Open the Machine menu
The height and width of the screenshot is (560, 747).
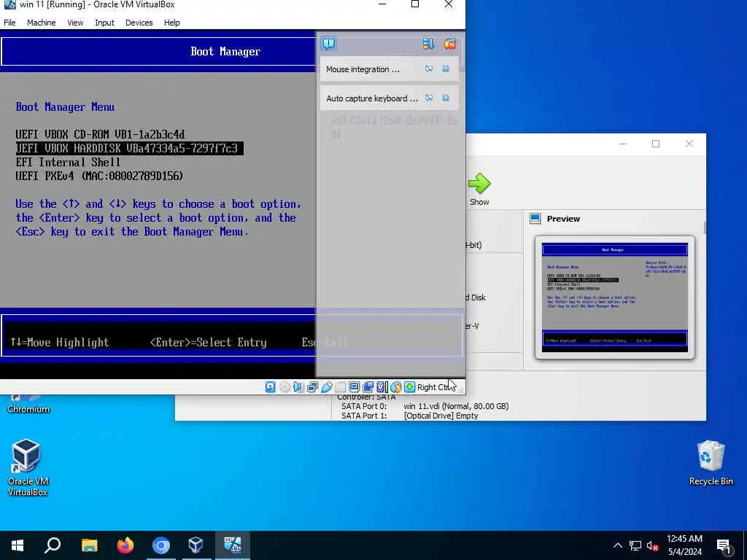click(41, 23)
